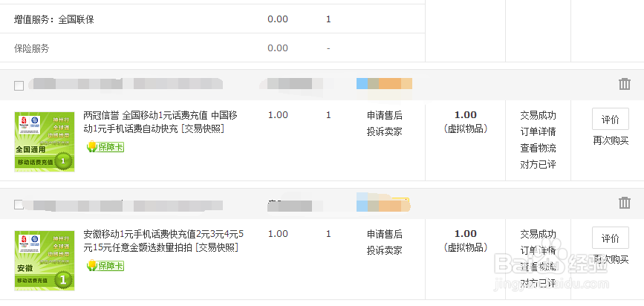
Task: Click 评价 button for the 全国移动 order
Action: point(611,119)
